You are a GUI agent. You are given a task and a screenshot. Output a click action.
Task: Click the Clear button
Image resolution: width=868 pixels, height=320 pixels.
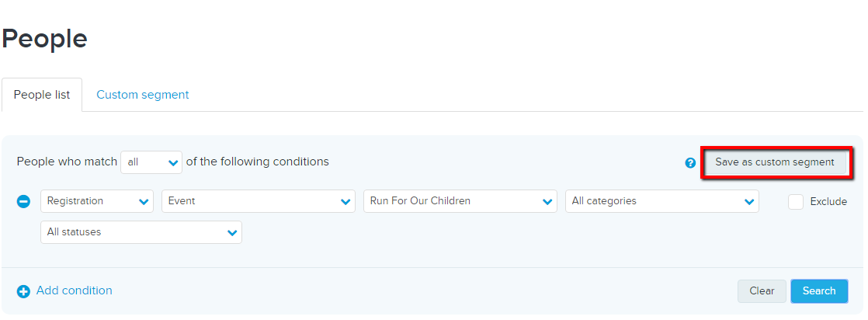[762, 290]
